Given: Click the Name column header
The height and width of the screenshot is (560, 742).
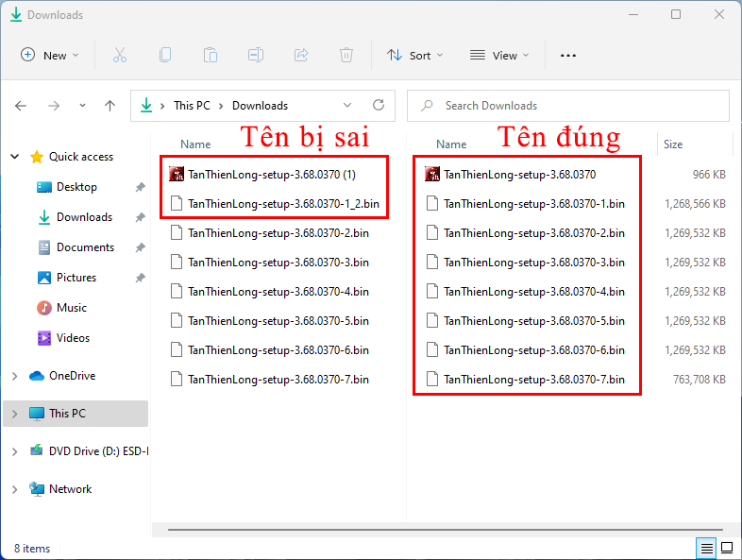Looking at the screenshot, I should 195,144.
